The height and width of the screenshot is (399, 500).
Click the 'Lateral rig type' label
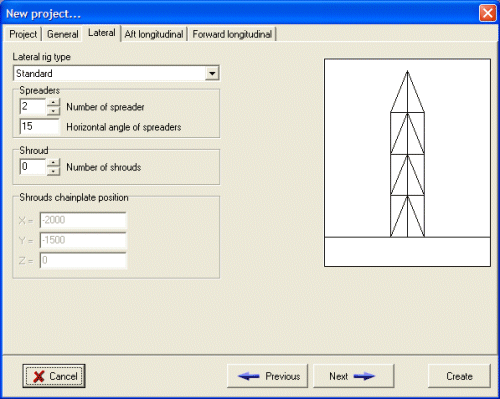tap(41, 57)
